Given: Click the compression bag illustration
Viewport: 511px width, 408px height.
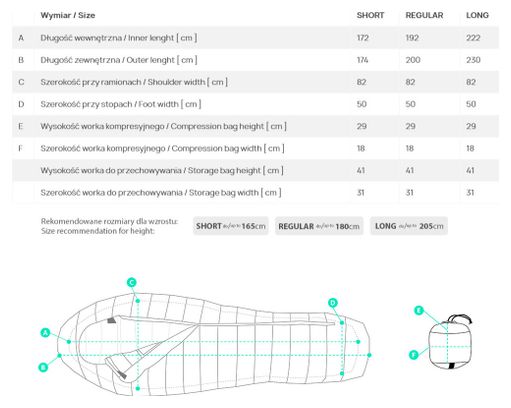Looking at the screenshot, I should [450, 342].
